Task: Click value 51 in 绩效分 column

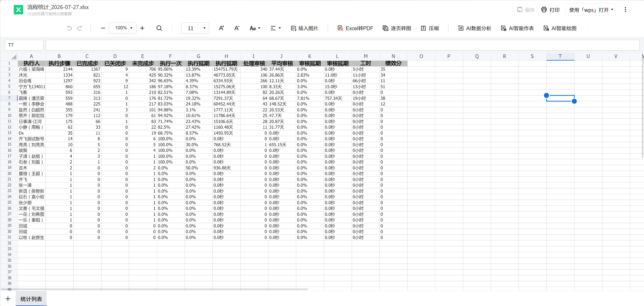Action: [393, 87]
